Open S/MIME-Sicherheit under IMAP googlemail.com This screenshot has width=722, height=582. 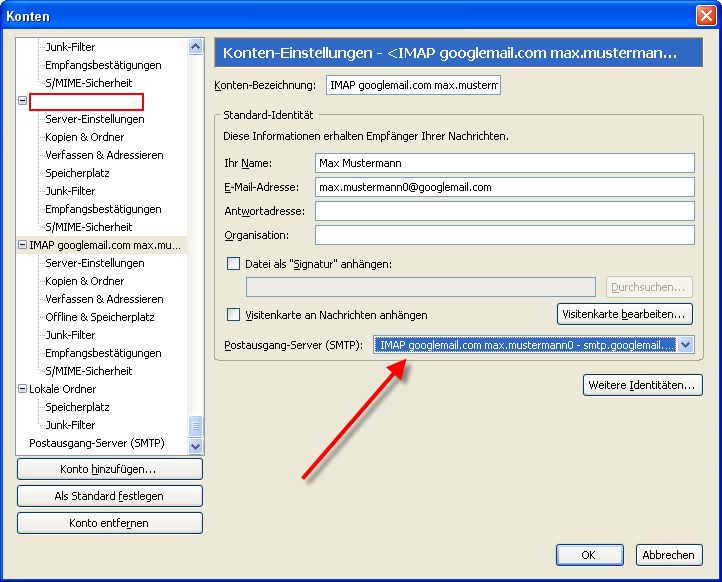(89, 371)
